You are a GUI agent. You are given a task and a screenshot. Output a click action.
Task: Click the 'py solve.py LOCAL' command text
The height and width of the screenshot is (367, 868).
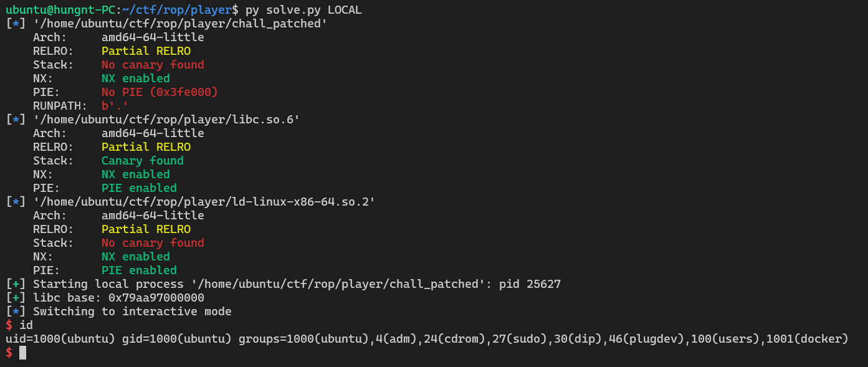click(303, 10)
